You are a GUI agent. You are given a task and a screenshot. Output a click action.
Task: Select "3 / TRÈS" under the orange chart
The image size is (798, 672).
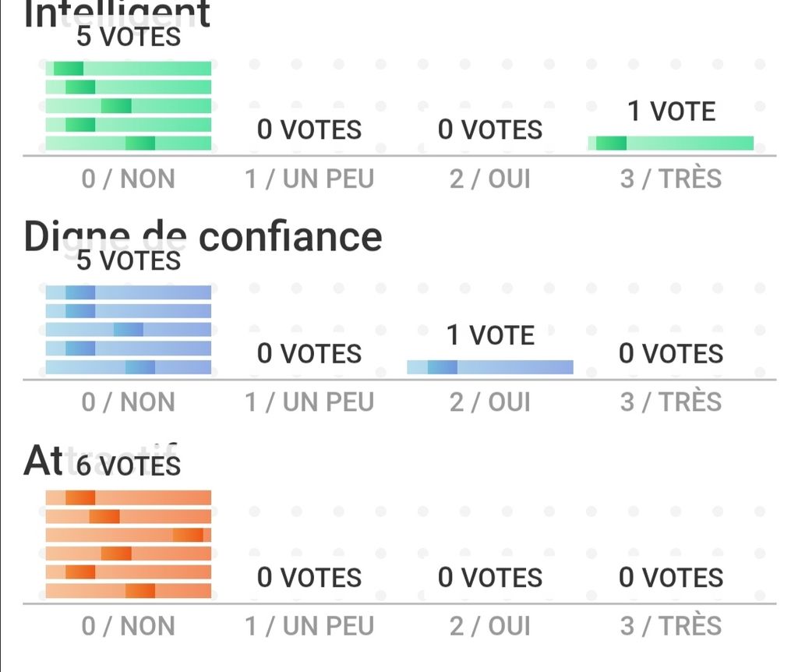click(x=671, y=626)
